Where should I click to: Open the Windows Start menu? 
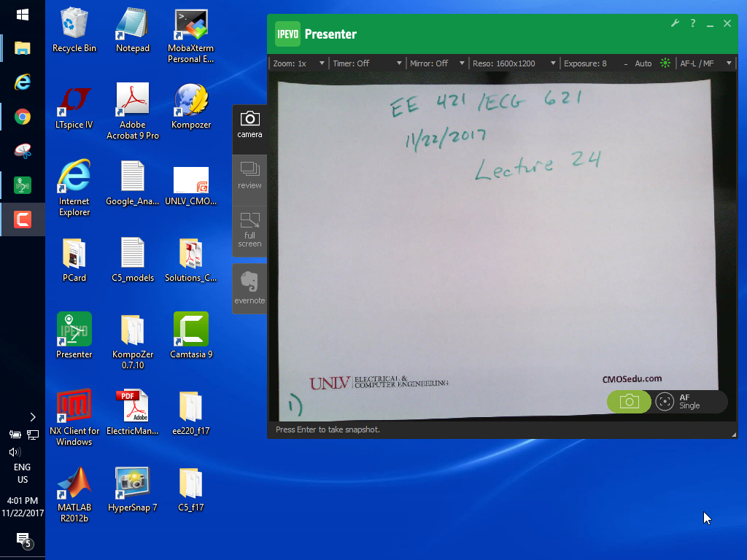[23, 15]
